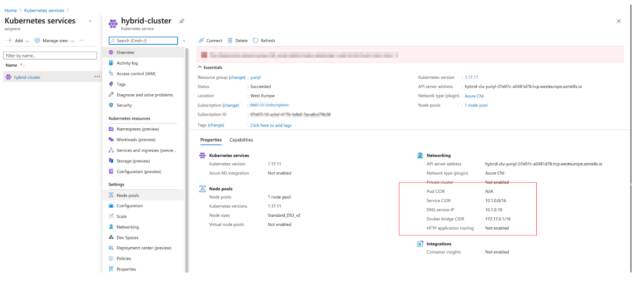Image resolution: width=644 pixels, height=281 pixels.
Task: Go to Home breadcrumb
Action: pos(11,10)
